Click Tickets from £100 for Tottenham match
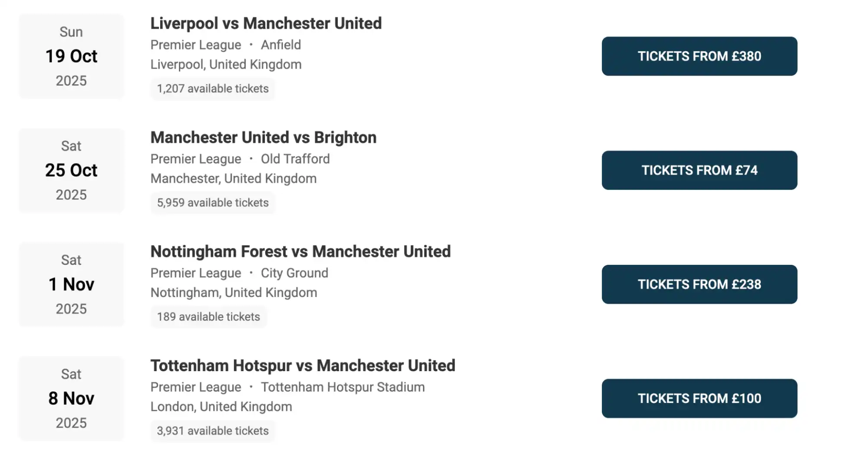 click(699, 398)
